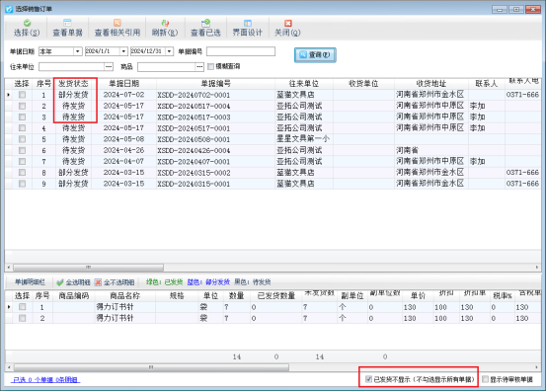Toggle 已发货不显示 checkbox

point(368,379)
